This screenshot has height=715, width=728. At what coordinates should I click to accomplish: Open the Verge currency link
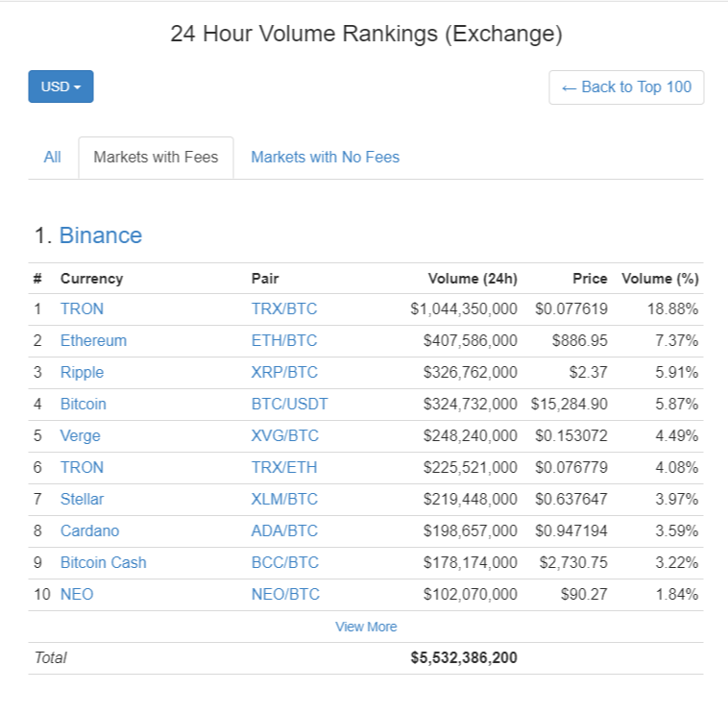[x=81, y=435]
